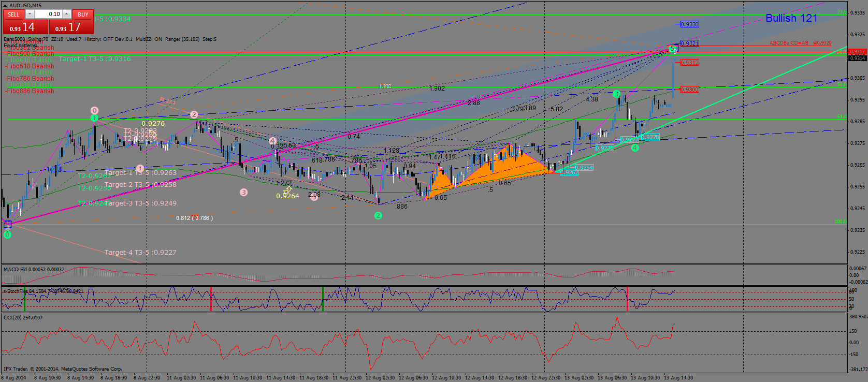Increase trade volume with the up arrow

click(x=67, y=14)
